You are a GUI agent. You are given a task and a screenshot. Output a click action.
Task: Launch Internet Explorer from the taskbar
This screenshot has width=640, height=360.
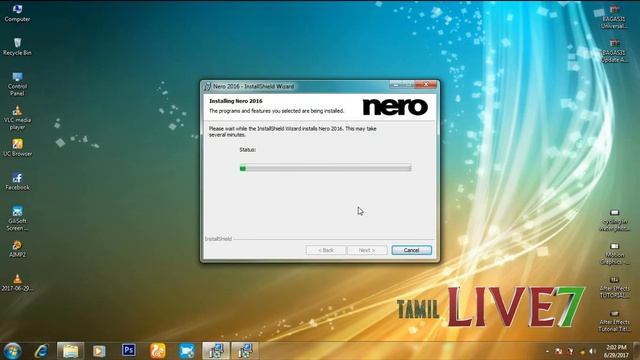41,351
